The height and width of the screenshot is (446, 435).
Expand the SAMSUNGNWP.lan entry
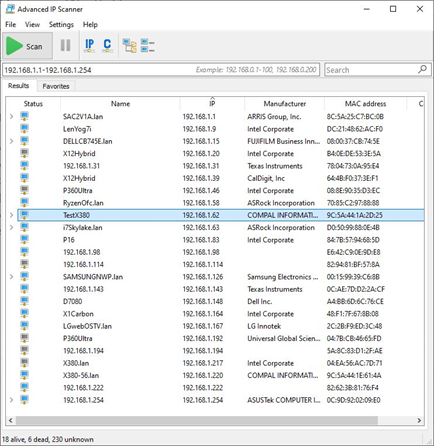click(11, 277)
